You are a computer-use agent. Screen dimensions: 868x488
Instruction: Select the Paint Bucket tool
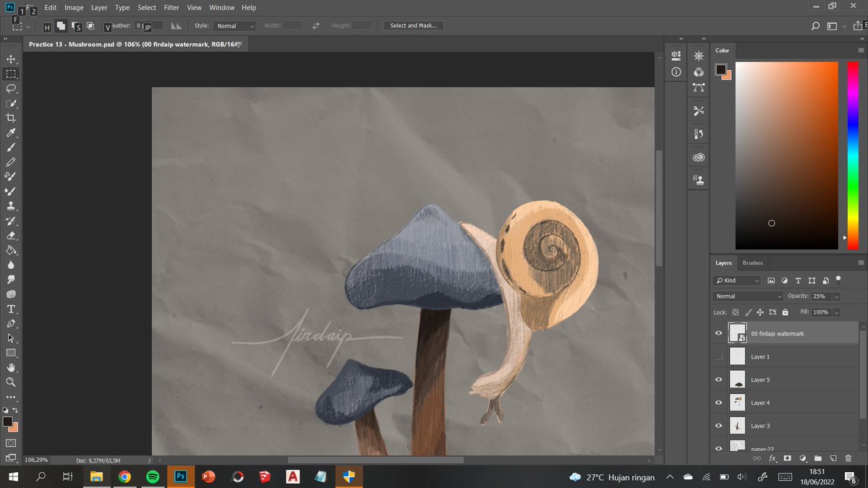(11, 250)
